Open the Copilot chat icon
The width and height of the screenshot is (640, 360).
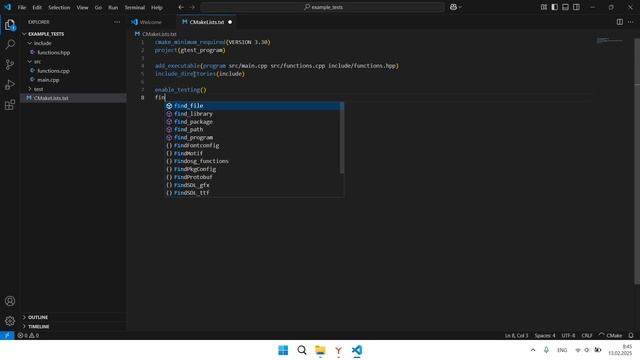pyautogui.click(x=453, y=7)
